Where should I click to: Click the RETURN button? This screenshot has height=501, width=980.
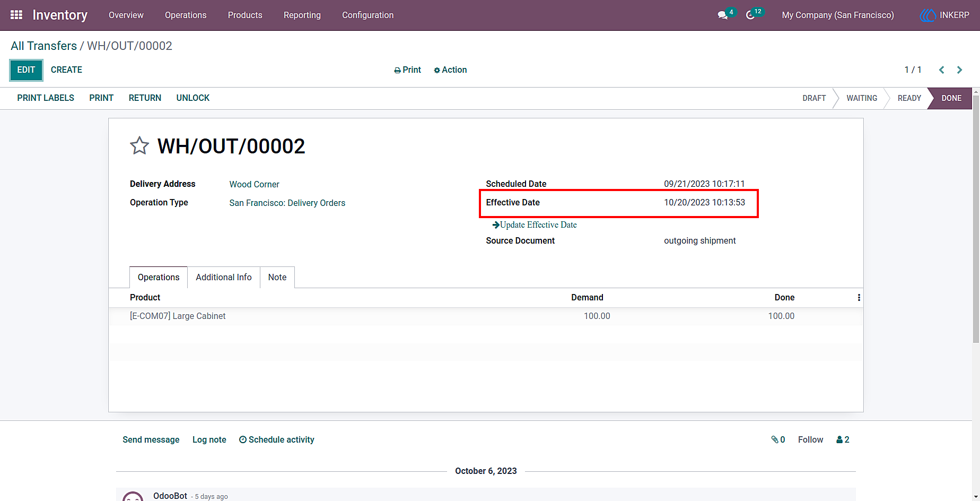pyautogui.click(x=145, y=98)
